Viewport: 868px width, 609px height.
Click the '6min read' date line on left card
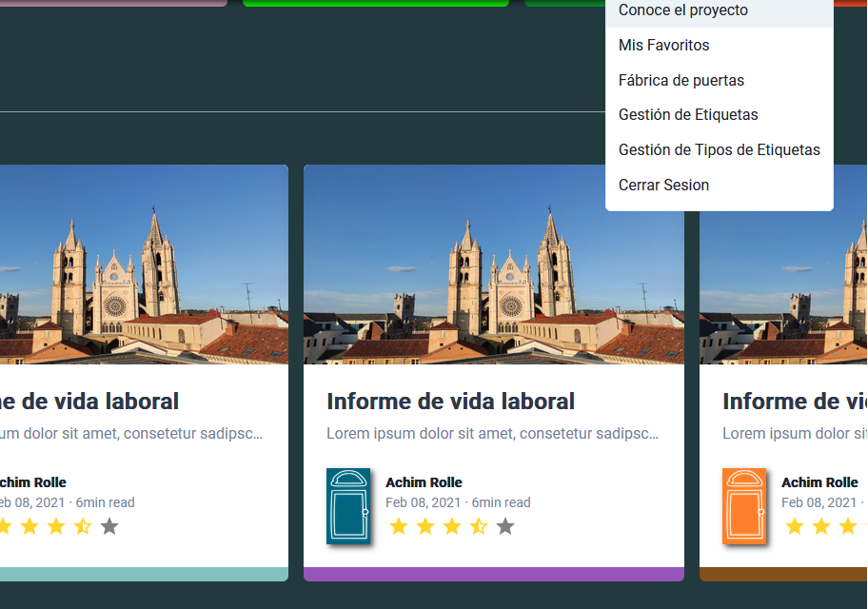tap(68, 502)
